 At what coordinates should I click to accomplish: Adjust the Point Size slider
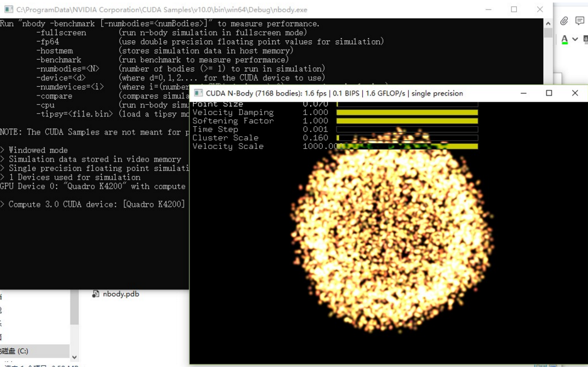[x=408, y=104]
